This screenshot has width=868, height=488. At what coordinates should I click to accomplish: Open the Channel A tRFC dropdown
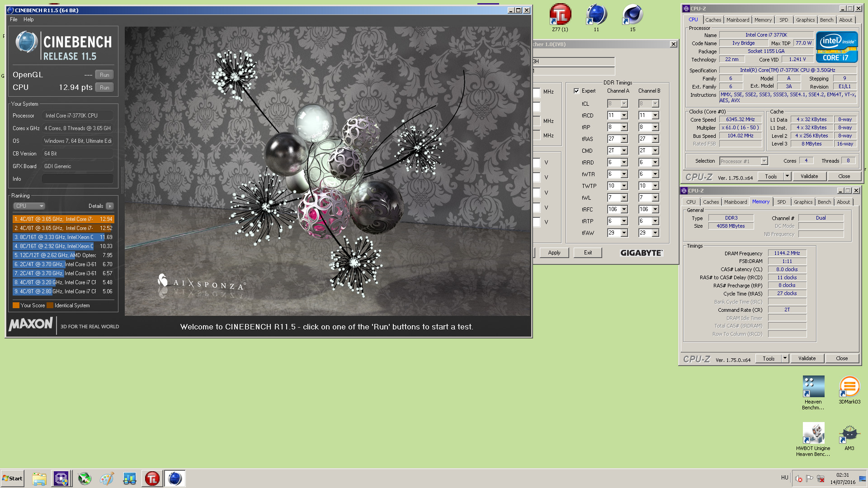624,210
